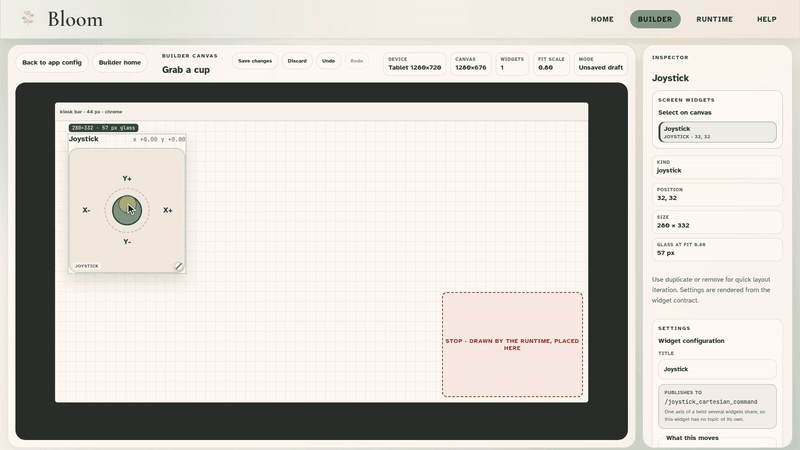
Task: Click the Fit Scale 0.60 stat
Action: tap(552, 64)
